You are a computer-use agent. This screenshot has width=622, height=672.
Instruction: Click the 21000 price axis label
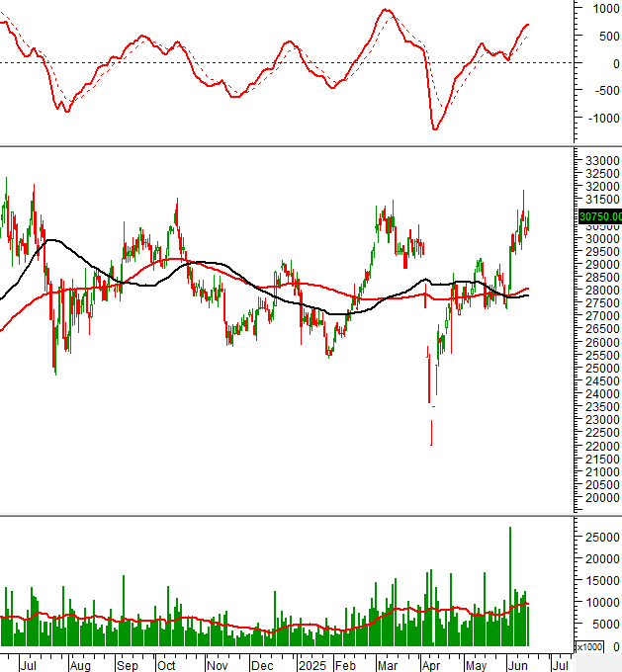(602, 471)
